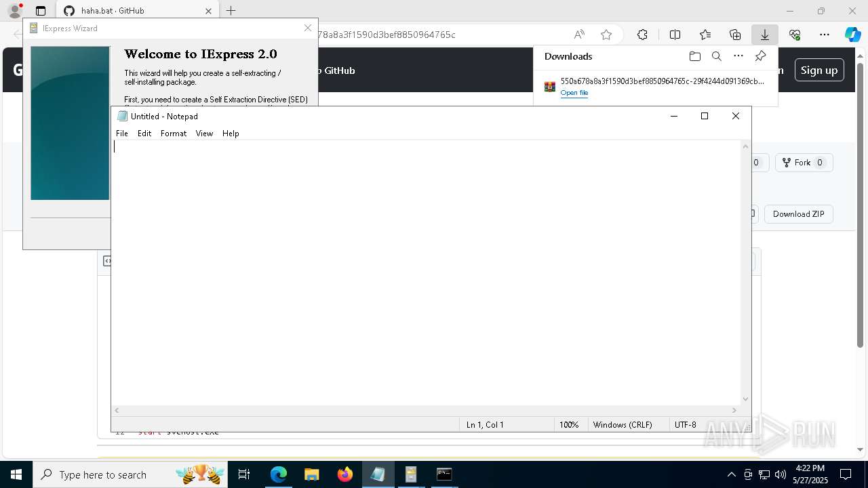Click the taskbar clock 4:22 PM
Screen dimensions: 868x488
pyautogui.click(x=810, y=468)
